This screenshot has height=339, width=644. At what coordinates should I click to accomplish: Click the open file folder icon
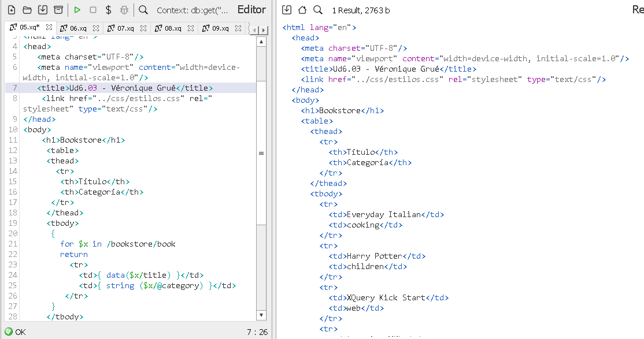27,10
